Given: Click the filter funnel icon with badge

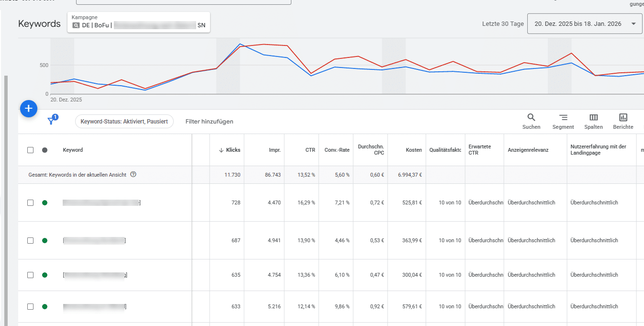Looking at the screenshot, I should (51, 121).
